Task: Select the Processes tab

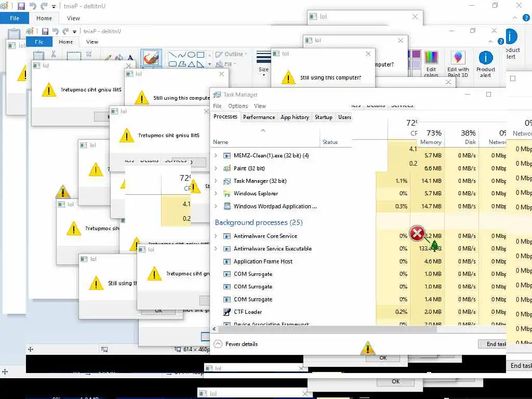Action: [x=225, y=117]
